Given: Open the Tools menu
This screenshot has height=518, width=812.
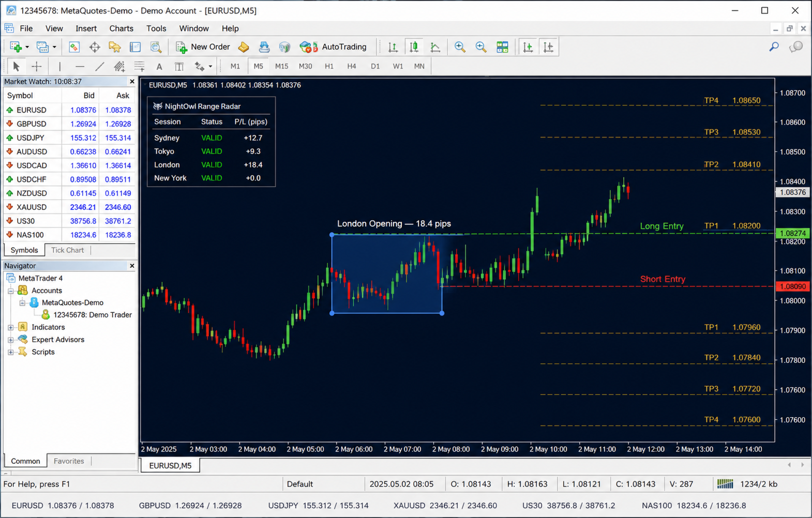Looking at the screenshot, I should tap(156, 28).
